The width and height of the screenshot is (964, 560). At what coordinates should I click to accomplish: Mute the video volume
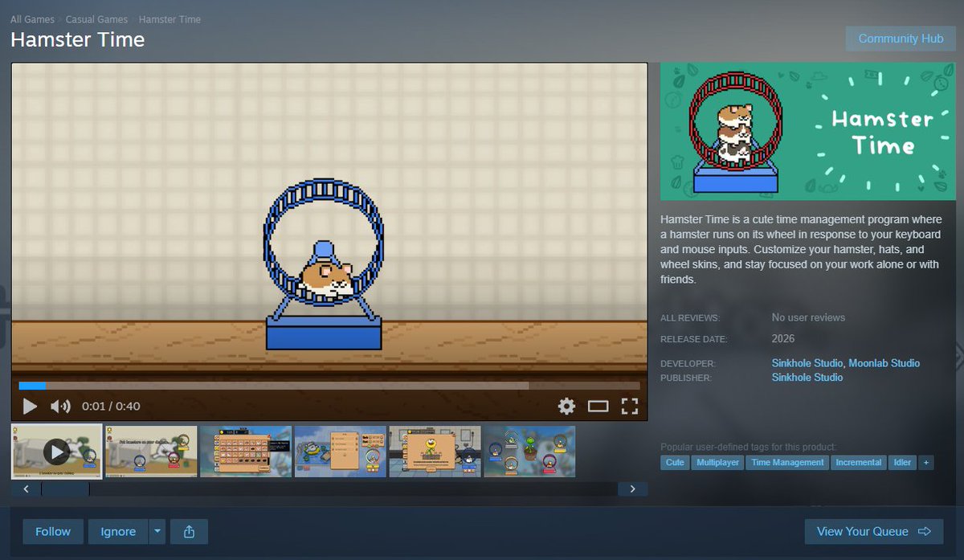[x=60, y=407]
